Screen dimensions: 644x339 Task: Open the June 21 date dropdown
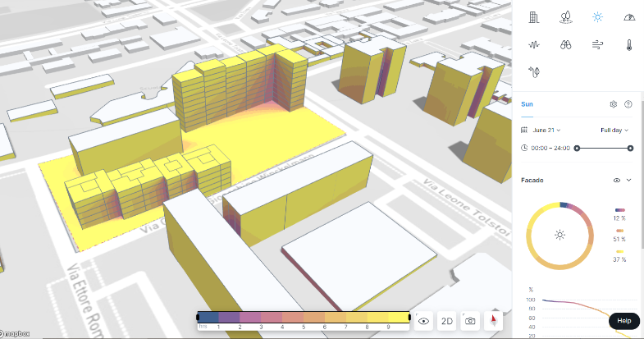tap(545, 130)
